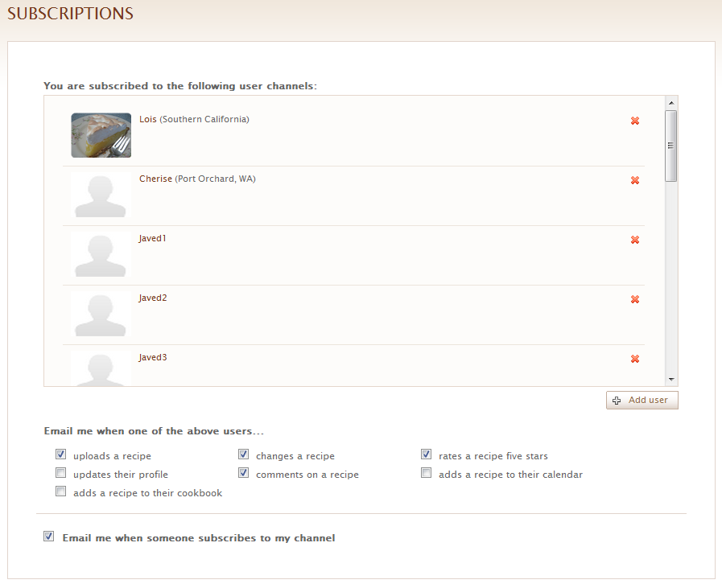The image size is (722, 588).
Task: Enable 'adds a recipe to their calendar'
Action: [426, 473]
